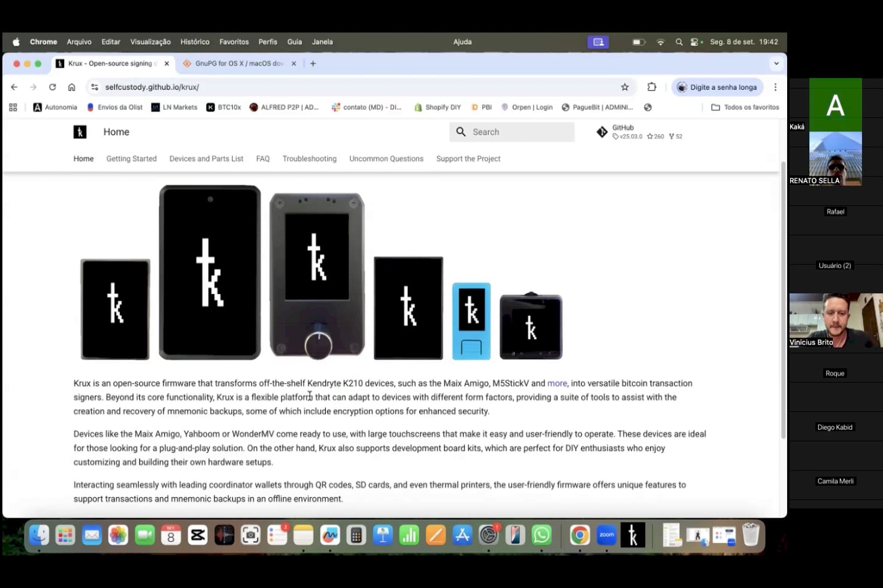883x588 pixels.
Task: Open the Chrome extensions puzzle icon
Action: coord(652,87)
